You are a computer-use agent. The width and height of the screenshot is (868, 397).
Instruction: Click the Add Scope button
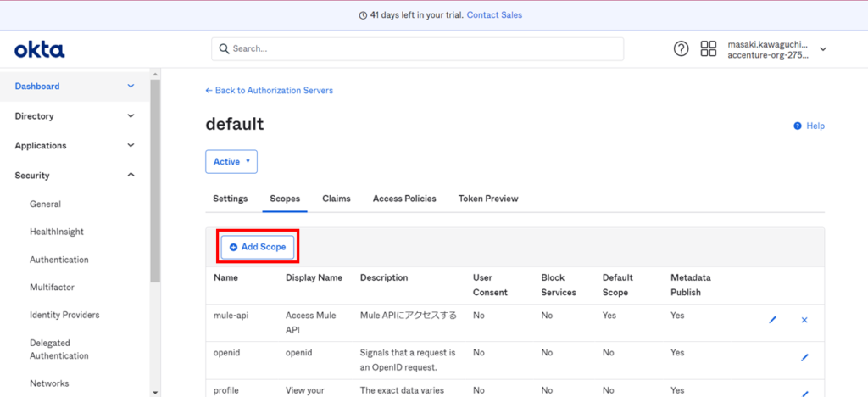click(x=259, y=247)
